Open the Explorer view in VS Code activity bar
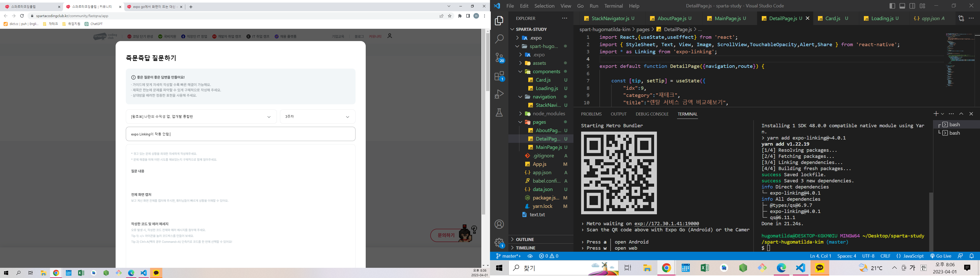This screenshot has width=980, height=278. 499,21
